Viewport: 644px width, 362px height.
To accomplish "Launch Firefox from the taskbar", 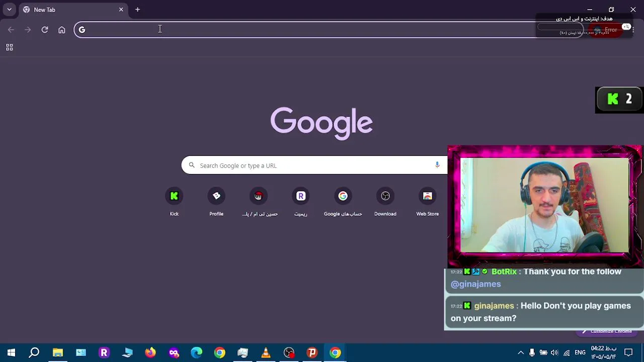I will pyautogui.click(x=150, y=352).
